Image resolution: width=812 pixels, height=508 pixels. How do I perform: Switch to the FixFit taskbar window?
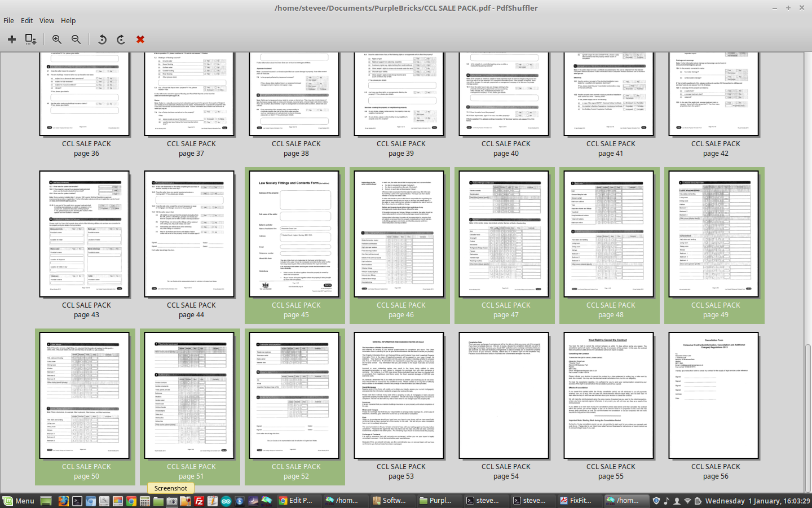tap(576, 501)
